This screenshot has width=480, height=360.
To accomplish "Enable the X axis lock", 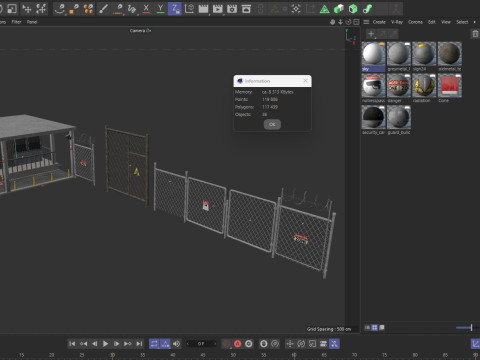I will (146, 9).
